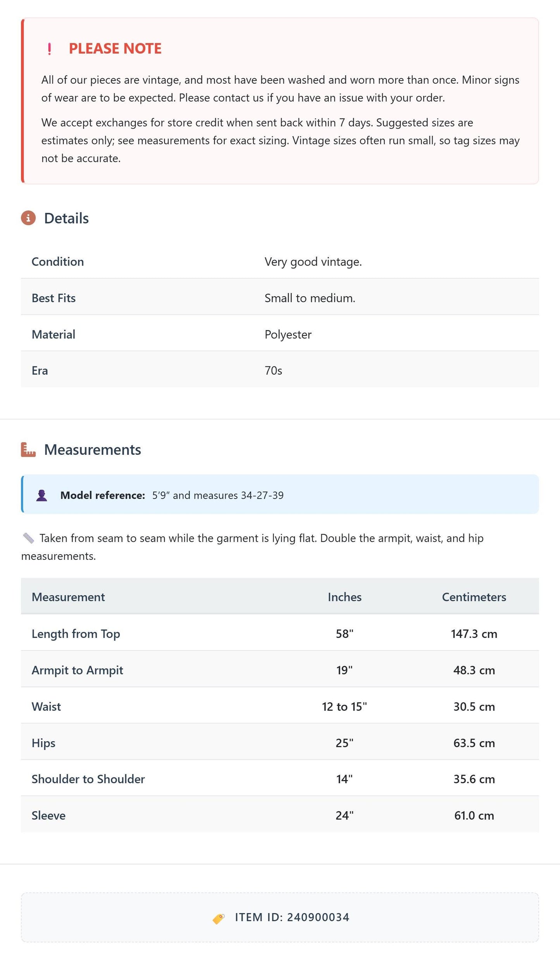Image resolution: width=560 pixels, height=960 pixels.
Task: Click the Waist 12 to 15" value
Action: (345, 706)
